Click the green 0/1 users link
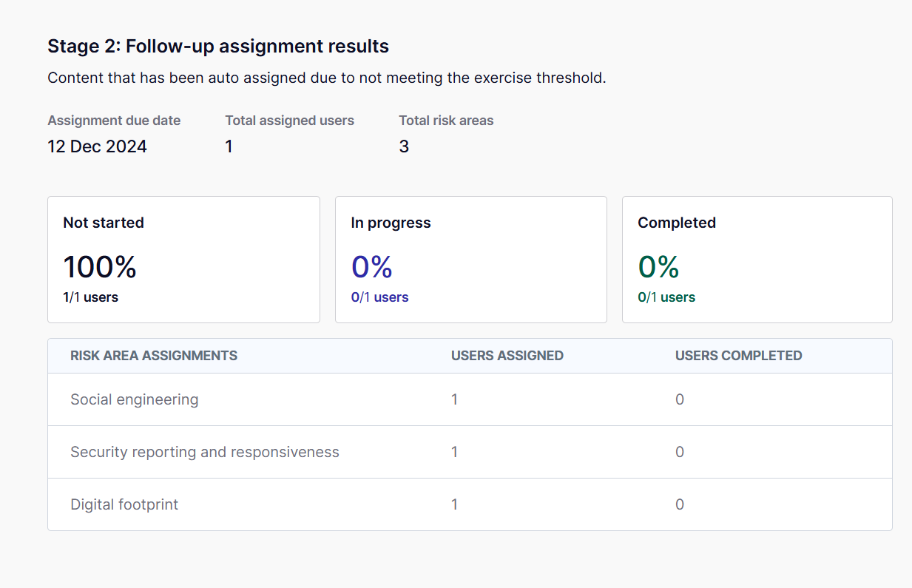 coord(666,297)
